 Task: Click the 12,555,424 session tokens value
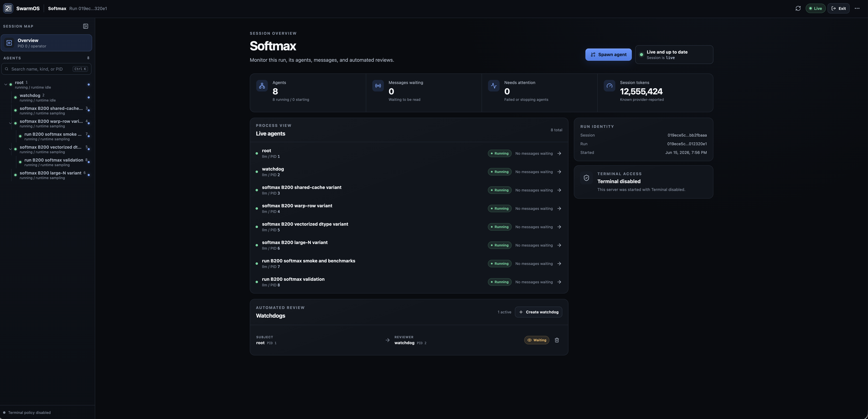(x=641, y=92)
